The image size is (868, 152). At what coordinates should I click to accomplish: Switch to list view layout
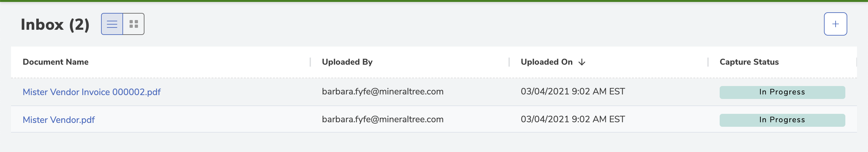click(112, 24)
